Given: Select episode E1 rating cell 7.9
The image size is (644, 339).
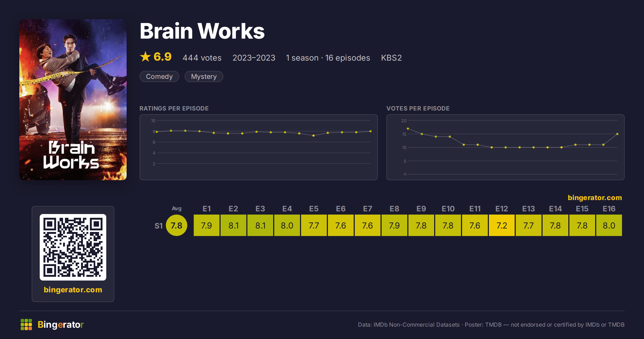Looking at the screenshot, I should 207,225.
